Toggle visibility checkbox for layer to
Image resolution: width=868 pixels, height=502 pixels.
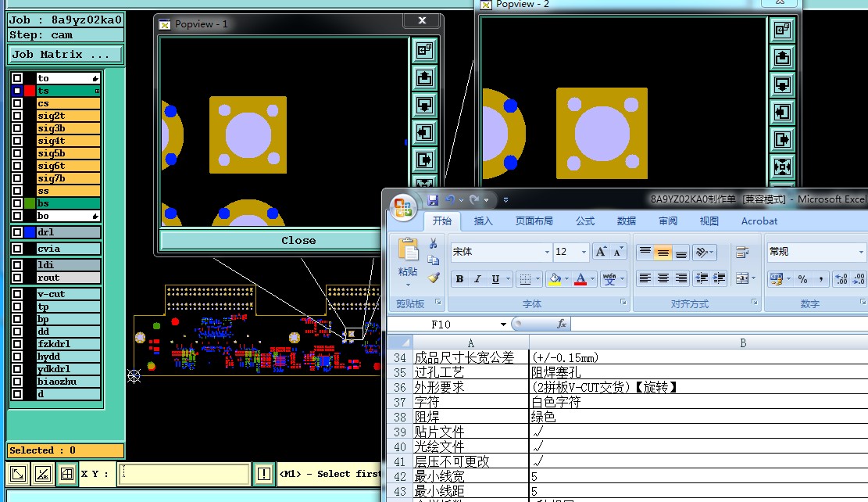coord(17,78)
